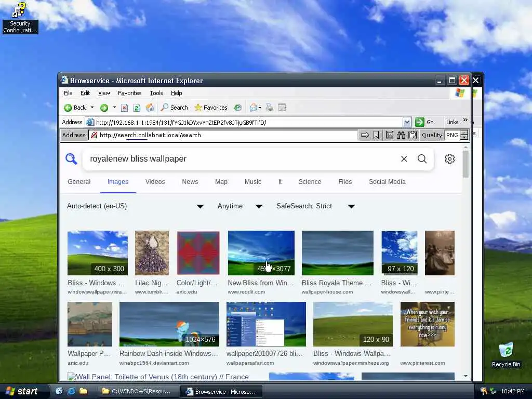This screenshot has width=532, height=399.
Task: Open the Tools menu
Action: (x=156, y=93)
